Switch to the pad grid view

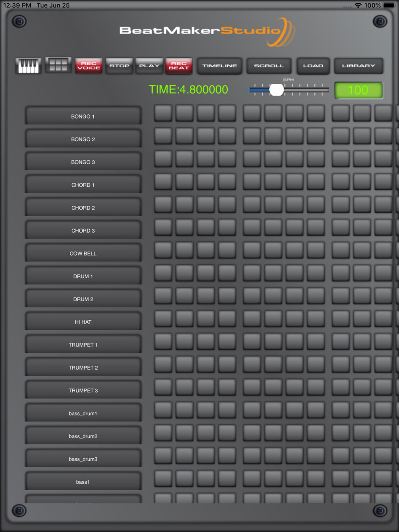click(x=58, y=65)
